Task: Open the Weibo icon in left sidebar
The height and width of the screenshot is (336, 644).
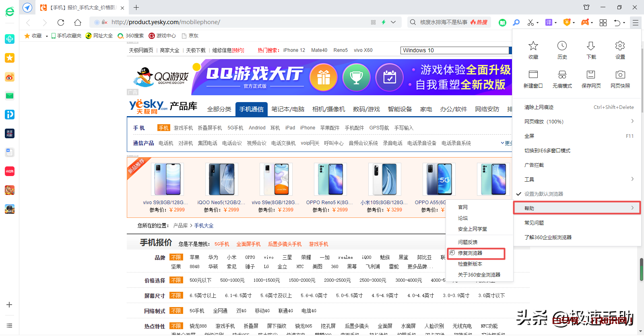Action: click(10, 77)
